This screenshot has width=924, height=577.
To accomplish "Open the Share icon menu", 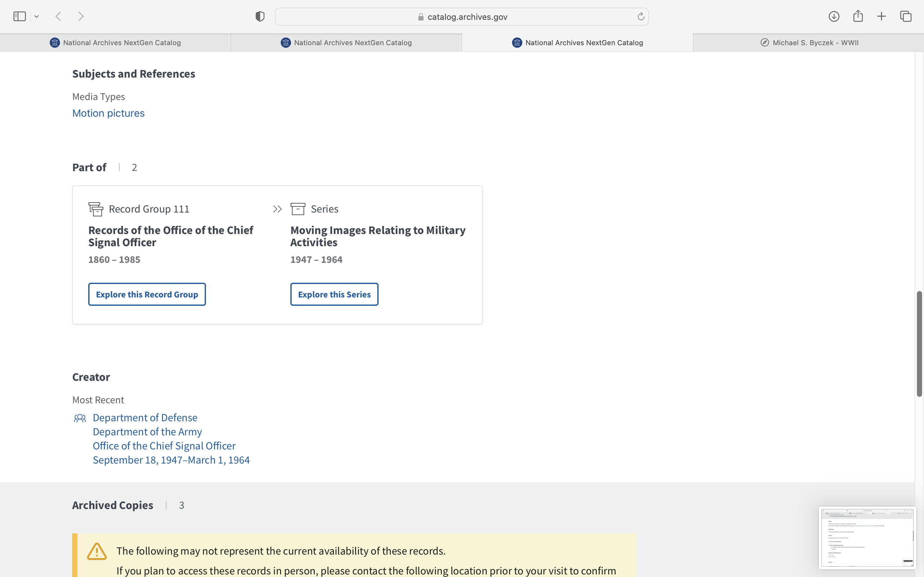I will pos(858,16).
